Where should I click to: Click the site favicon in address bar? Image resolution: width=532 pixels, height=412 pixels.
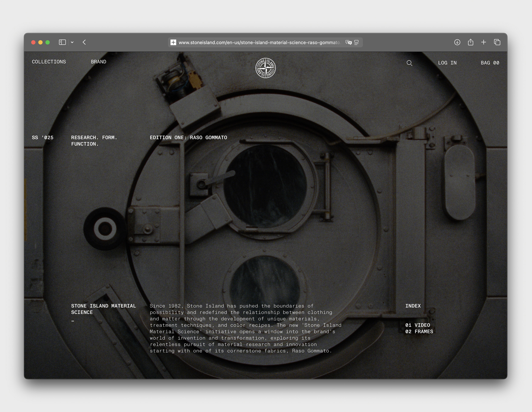click(173, 42)
